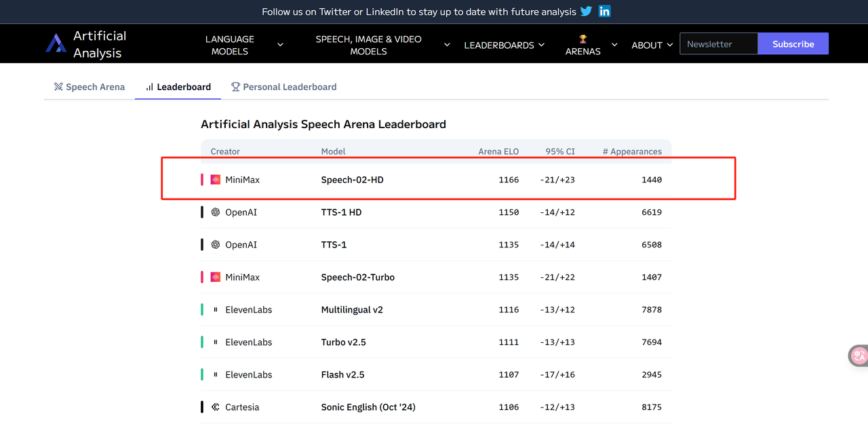The height and width of the screenshot is (425, 868).
Task: Open the Twitter icon in banner
Action: point(586,12)
